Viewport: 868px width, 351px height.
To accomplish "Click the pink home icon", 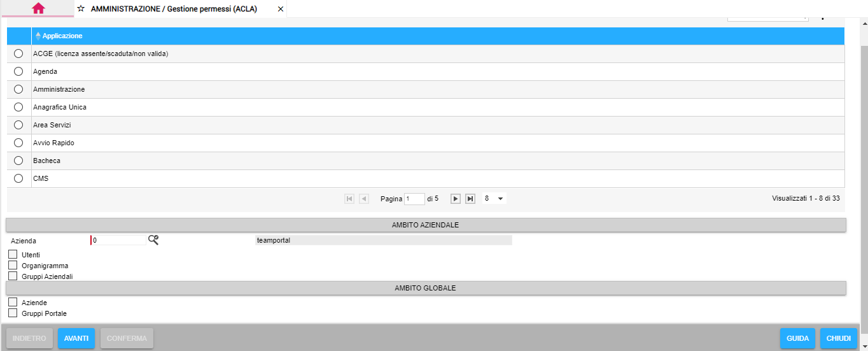I will coord(38,8).
